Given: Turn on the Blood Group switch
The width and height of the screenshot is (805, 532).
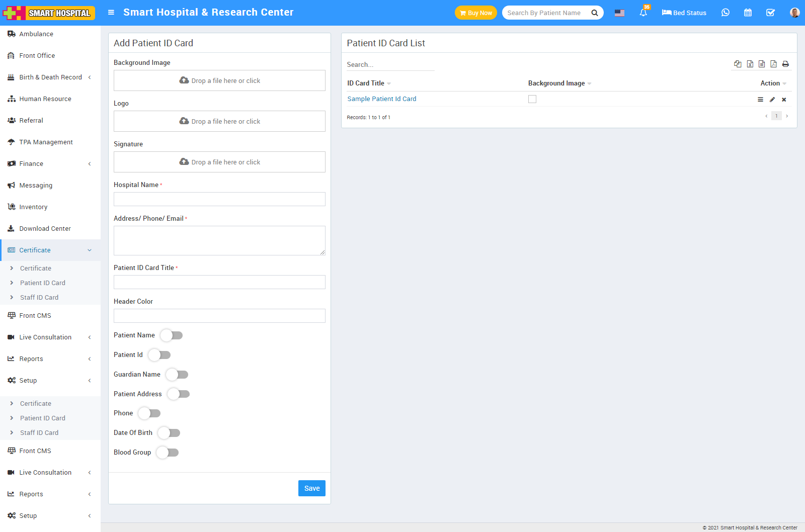Looking at the screenshot, I should coord(168,453).
